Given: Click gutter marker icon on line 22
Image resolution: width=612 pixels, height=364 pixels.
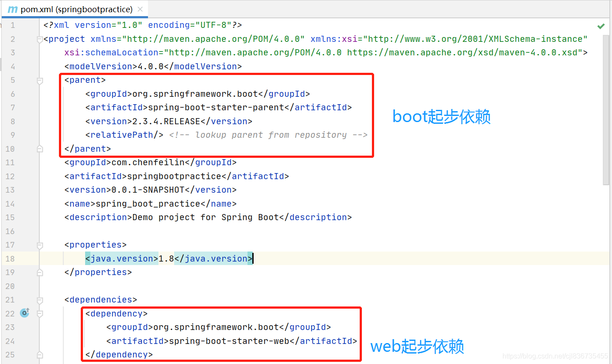Looking at the screenshot, I should click(x=25, y=313).
